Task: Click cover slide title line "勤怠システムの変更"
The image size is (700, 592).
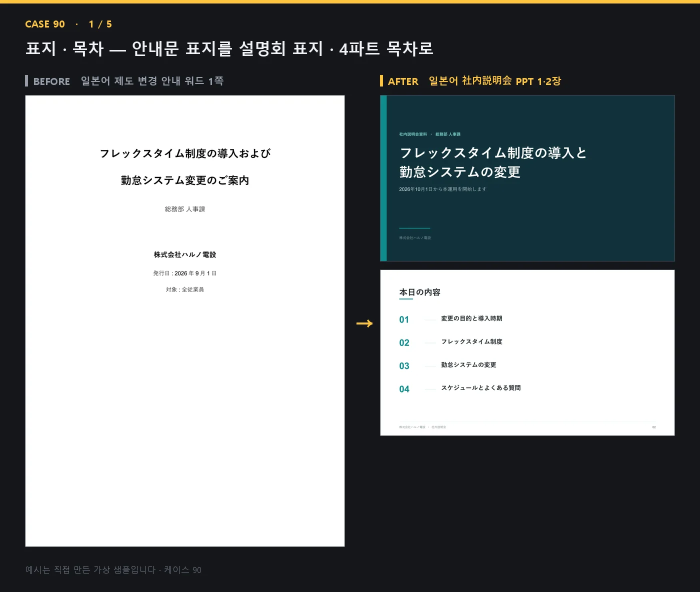Action: click(460, 172)
